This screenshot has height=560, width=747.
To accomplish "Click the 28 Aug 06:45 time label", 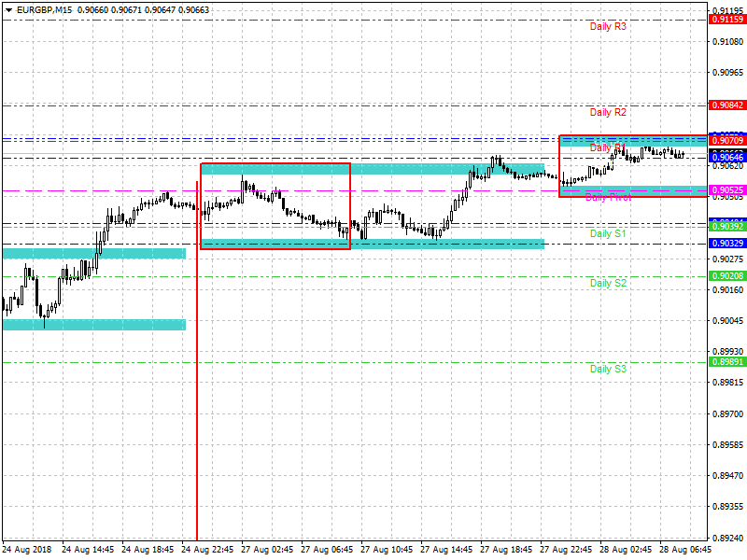I will coord(686,550).
